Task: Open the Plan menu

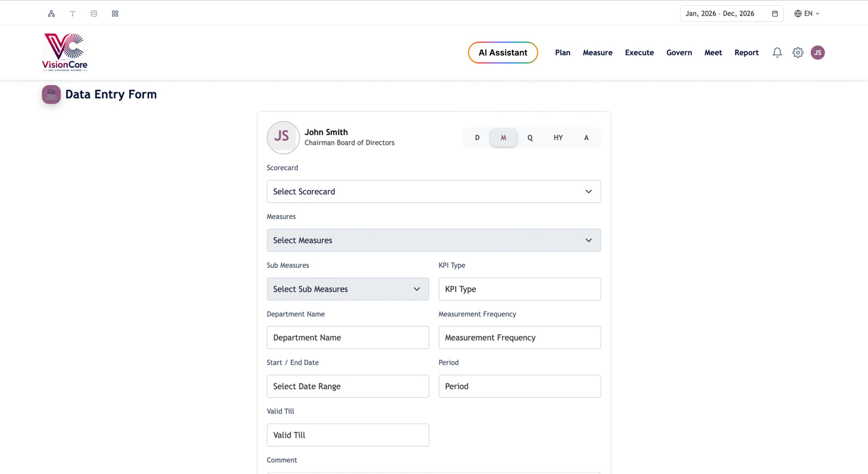Action: tap(563, 53)
